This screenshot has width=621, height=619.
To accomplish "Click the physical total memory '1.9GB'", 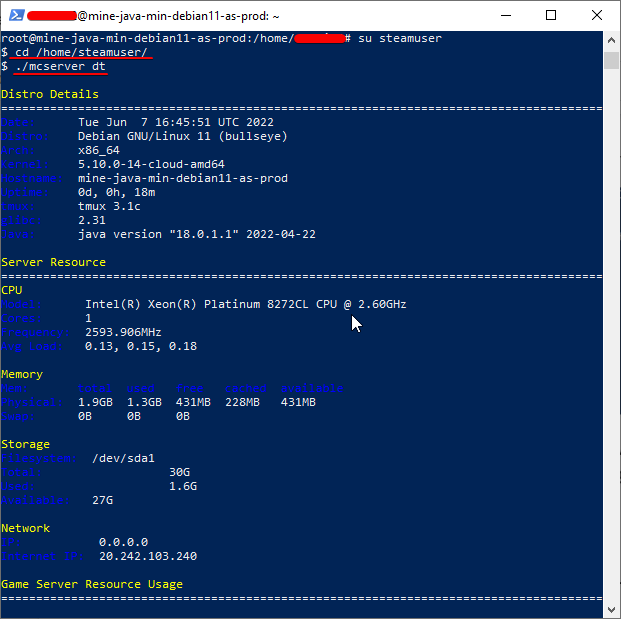I will 95,402.
